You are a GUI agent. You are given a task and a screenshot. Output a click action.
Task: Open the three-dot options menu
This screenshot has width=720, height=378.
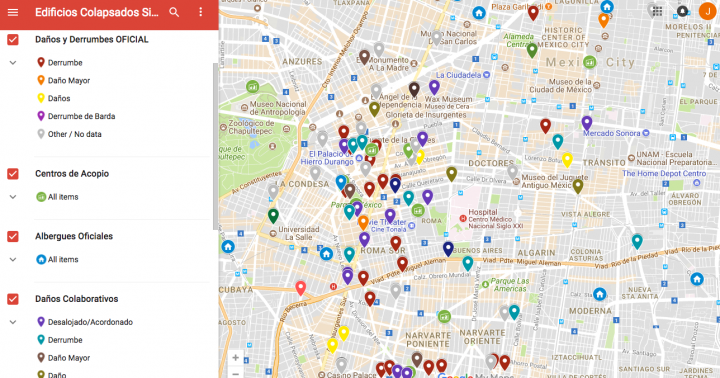(x=201, y=12)
